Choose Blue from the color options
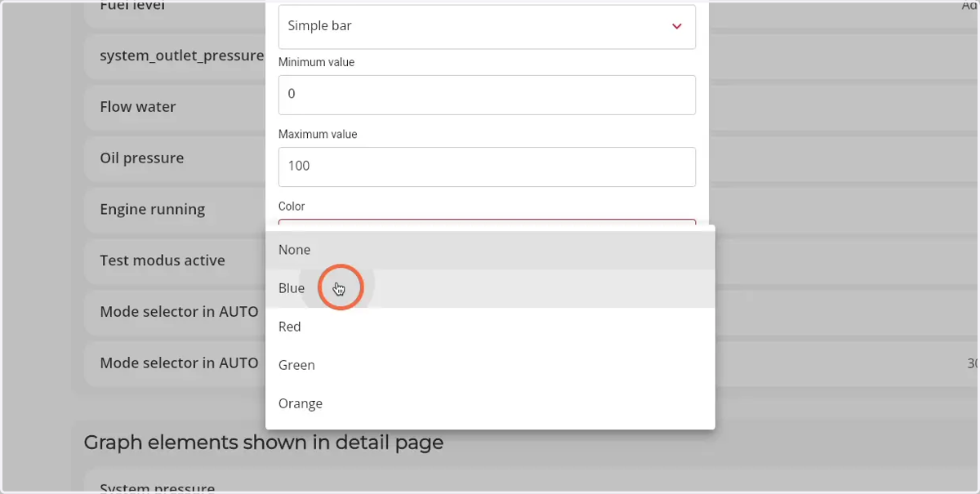This screenshot has width=980, height=494. click(490, 288)
